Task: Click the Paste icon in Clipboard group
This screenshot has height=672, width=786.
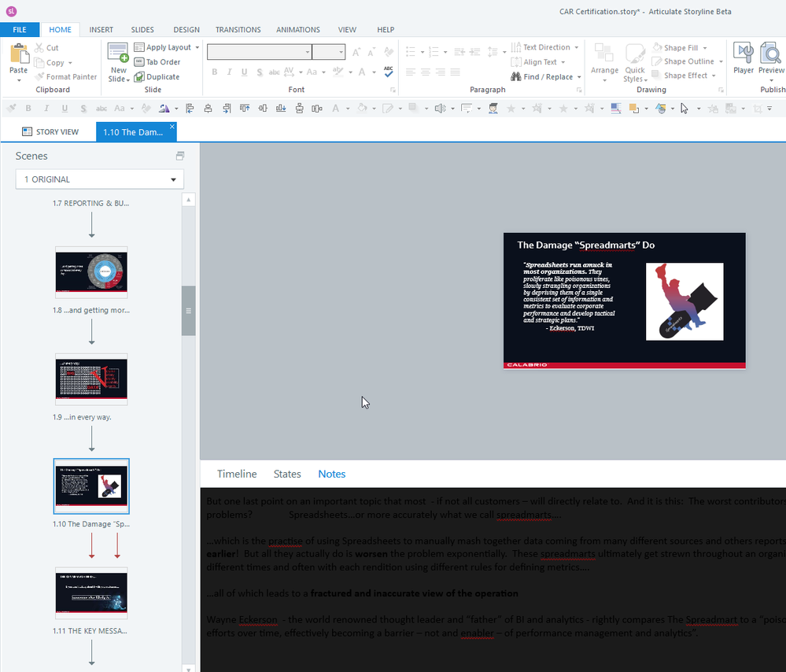Action: [x=18, y=54]
